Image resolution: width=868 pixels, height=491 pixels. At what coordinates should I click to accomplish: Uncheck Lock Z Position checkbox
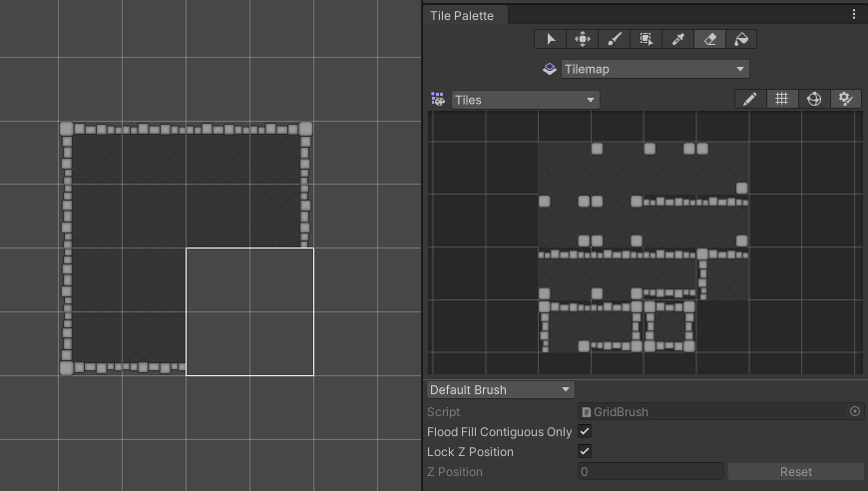(585, 452)
